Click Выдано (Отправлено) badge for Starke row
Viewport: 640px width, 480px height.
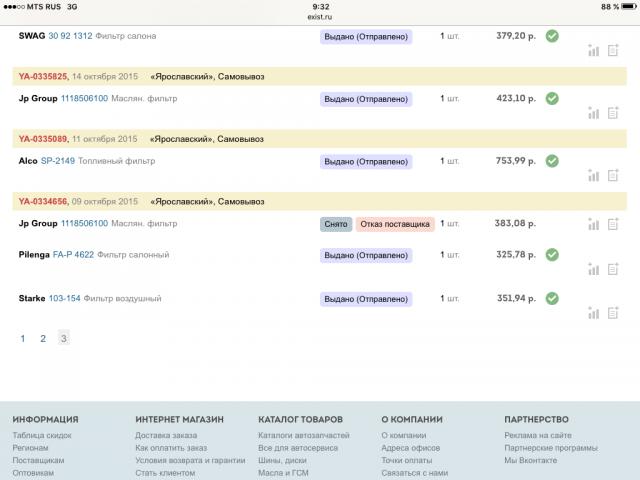coord(366,299)
